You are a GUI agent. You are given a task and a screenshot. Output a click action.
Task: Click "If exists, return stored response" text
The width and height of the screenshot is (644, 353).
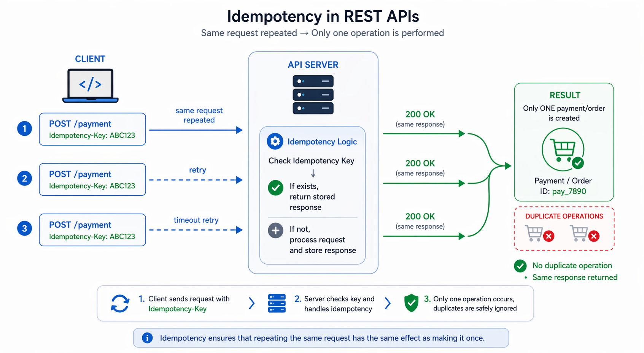tap(312, 197)
